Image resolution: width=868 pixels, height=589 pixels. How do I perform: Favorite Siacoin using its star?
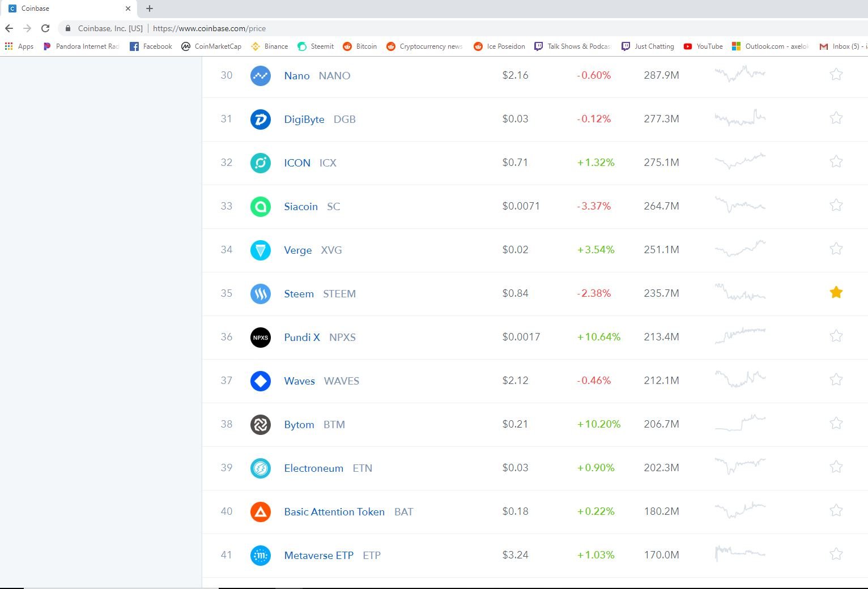pos(836,205)
